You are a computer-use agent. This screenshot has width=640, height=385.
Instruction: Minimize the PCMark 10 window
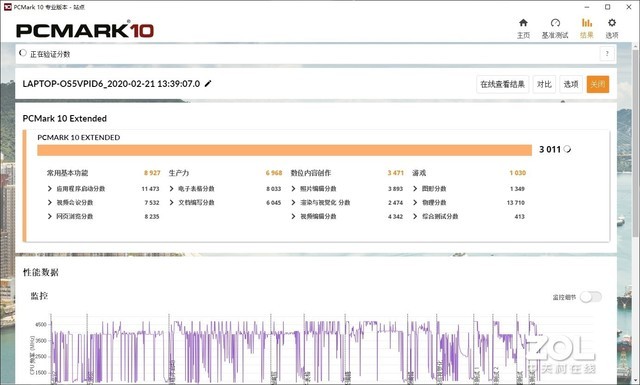pos(587,7)
